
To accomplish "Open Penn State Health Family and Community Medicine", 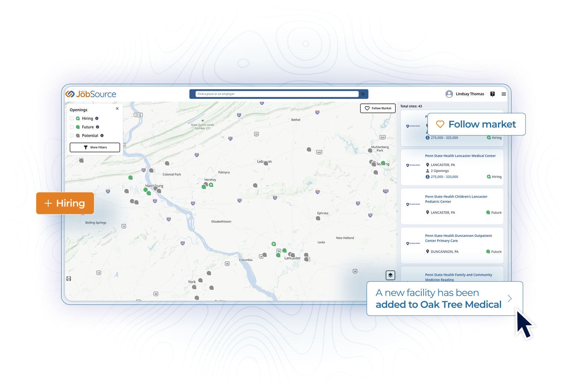I will click(x=458, y=277).
